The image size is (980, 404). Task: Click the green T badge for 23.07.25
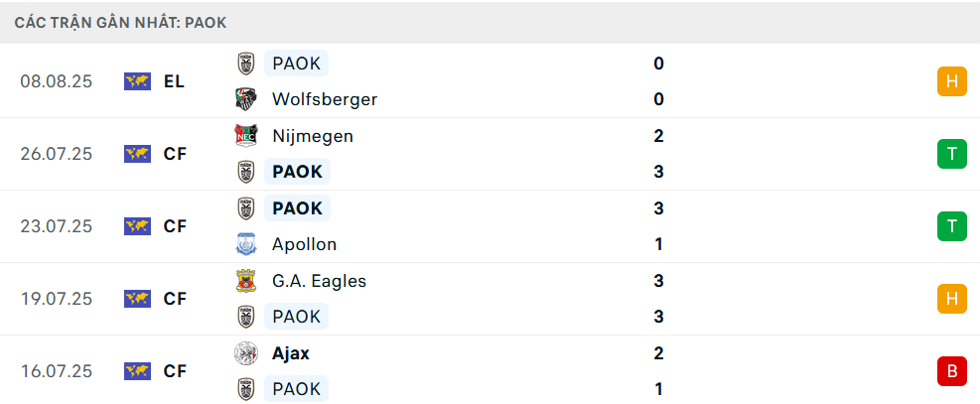pyautogui.click(x=951, y=226)
